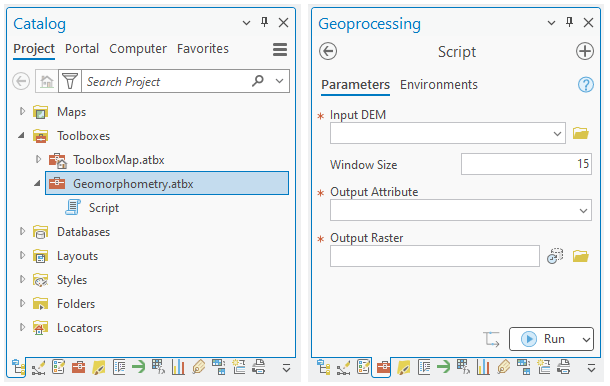Viewport: 610px width, 386px height.
Task: Open the filter funnel in Catalog search
Action: (x=70, y=81)
